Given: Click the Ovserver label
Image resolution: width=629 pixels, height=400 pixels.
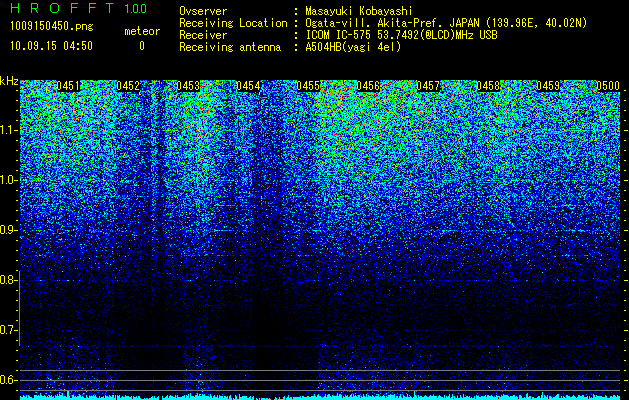Looking at the screenshot, I should tap(203, 11).
